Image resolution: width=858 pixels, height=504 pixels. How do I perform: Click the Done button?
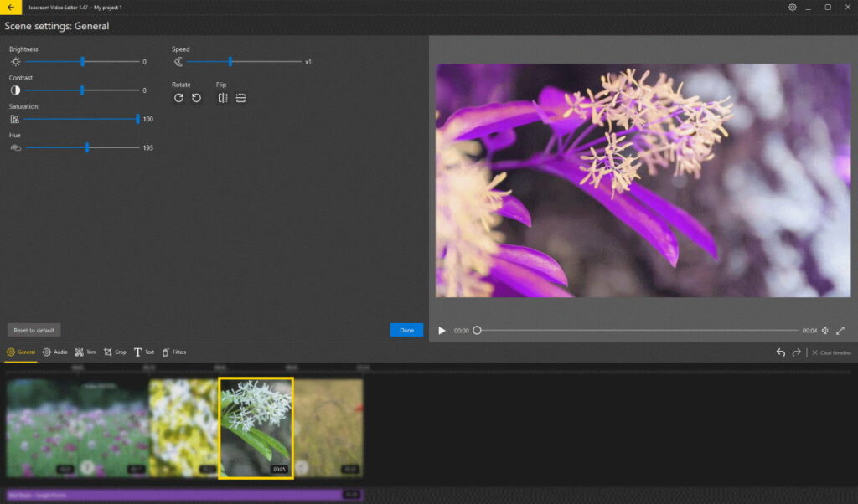(406, 330)
